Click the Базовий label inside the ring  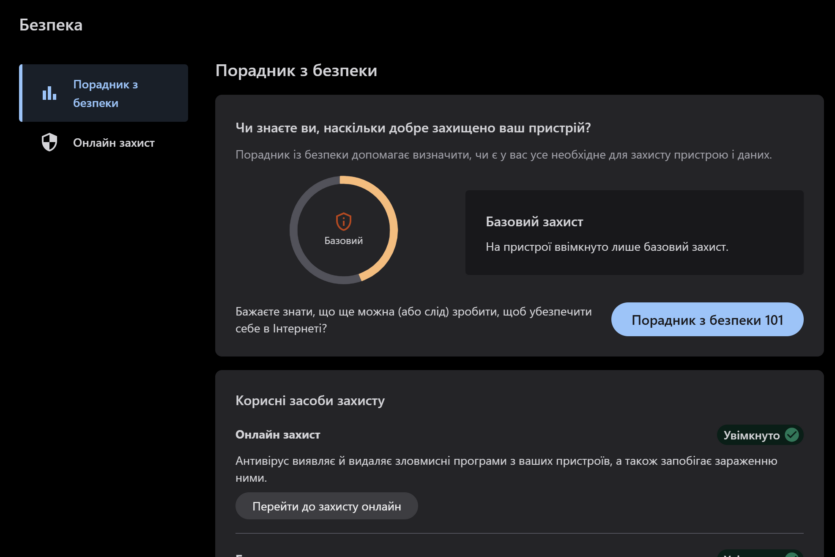(x=343, y=241)
